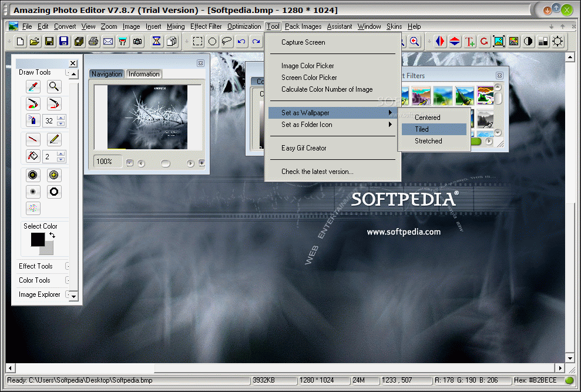Select the eyedropper in Draw Tools
This screenshot has height=392, width=581.
tap(33, 87)
